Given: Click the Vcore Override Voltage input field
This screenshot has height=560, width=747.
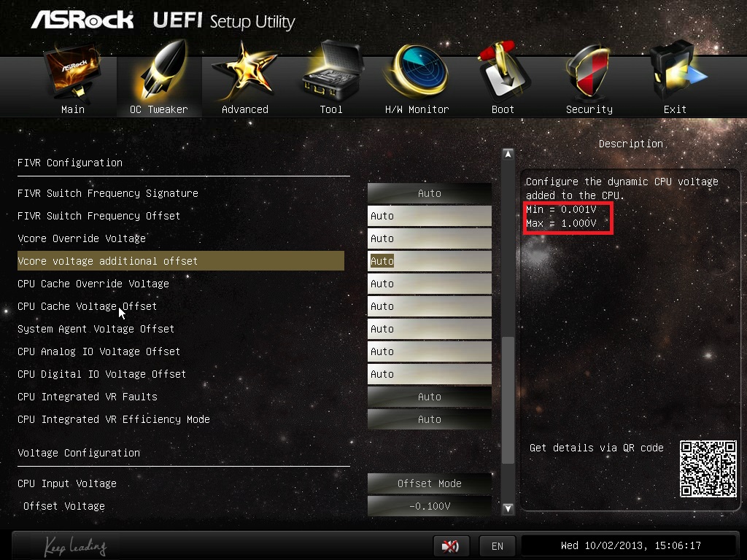Looking at the screenshot, I should (429, 238).
